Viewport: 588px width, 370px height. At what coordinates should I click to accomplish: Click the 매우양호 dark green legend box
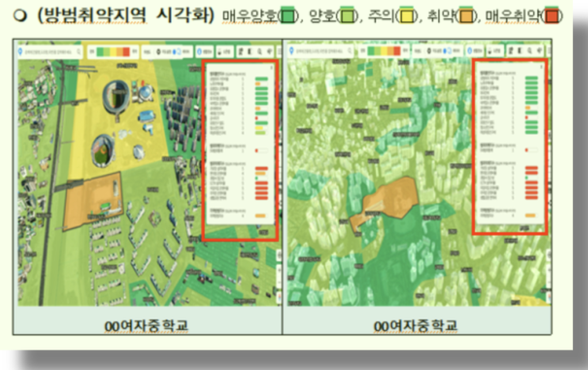(288, 16)
